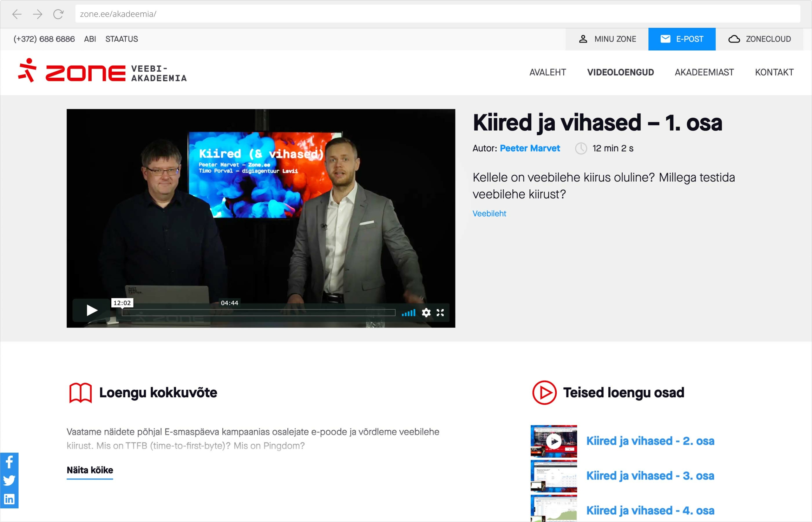Screen dimensions: 812x522
Task: Open MINU ZONE account button
Action: coord(606,39)
